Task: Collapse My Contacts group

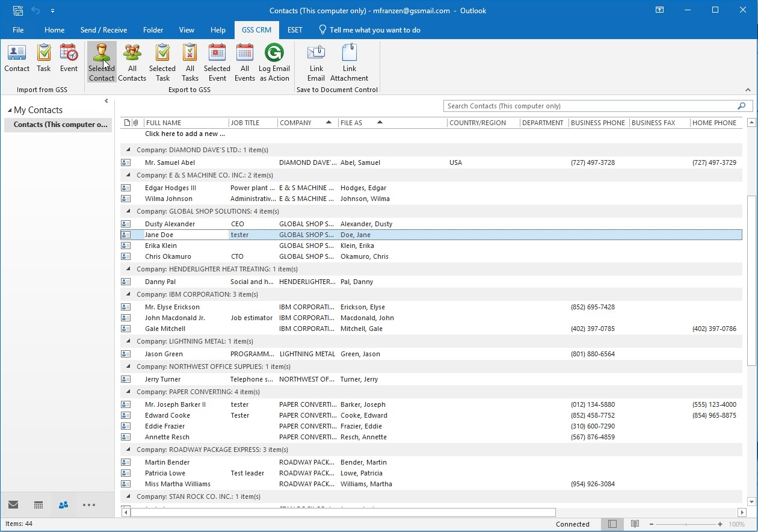Action: [10, 110]
